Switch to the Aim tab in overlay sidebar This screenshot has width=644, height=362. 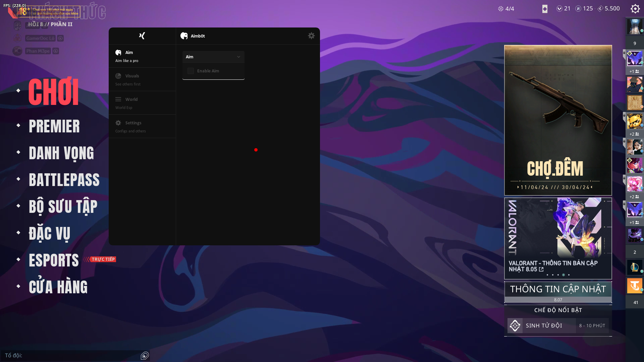(x=142, y=56)
